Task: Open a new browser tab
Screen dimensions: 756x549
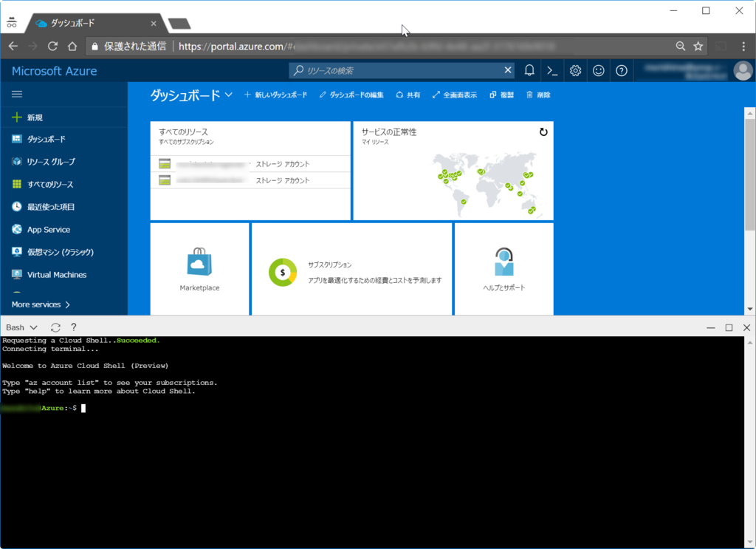Action: click(179, 24)
